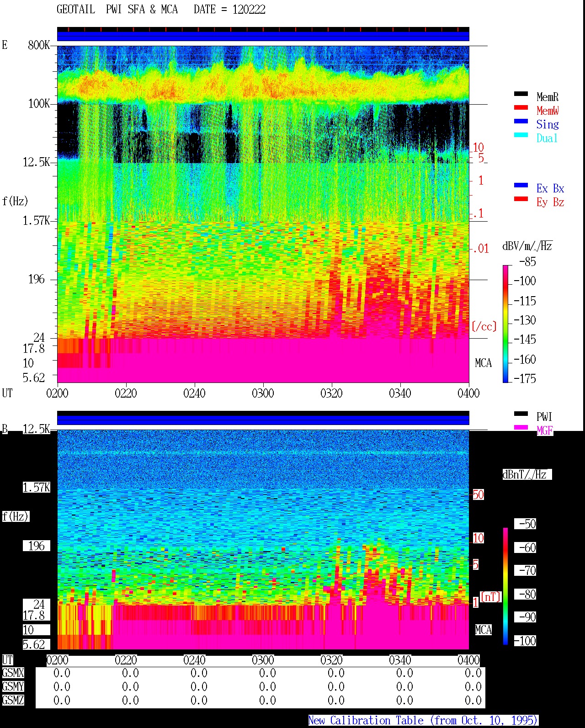This screenshot has width=585, height=728.
Task: Click the GSMZ value under 0400
Action: coord(473,700)
